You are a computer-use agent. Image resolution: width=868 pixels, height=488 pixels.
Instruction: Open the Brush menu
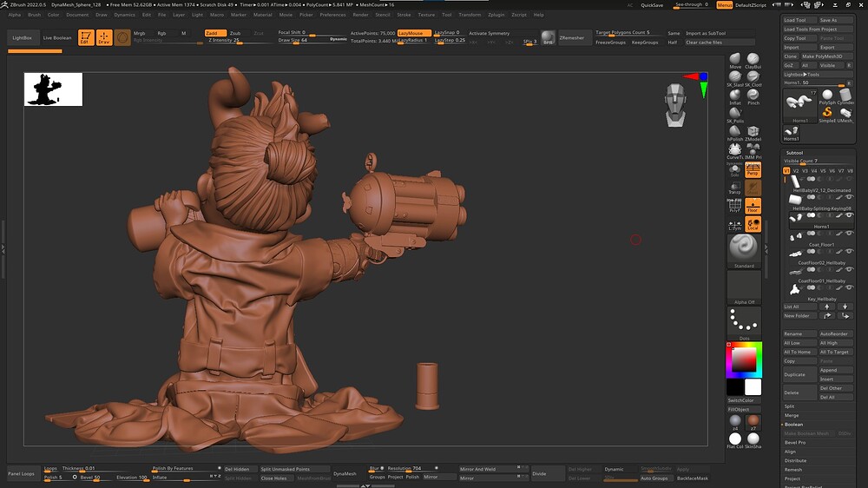(x=35, y=15)
